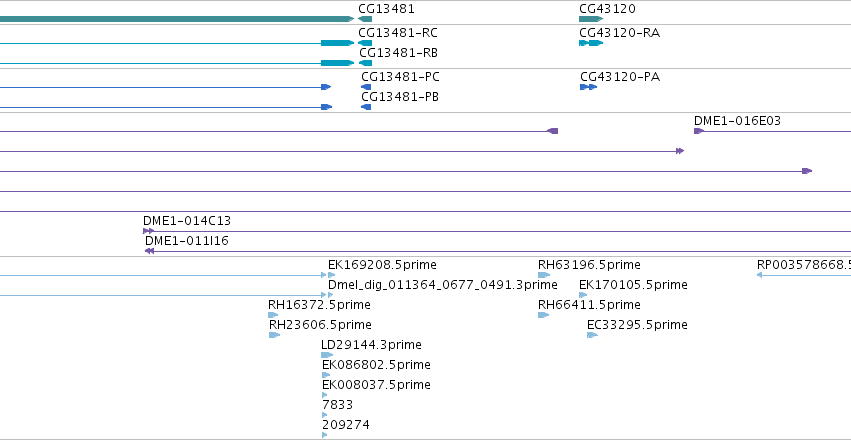Click the RH16372.5prime EST label
Screen dimensions: 851x440
point(319,305)
